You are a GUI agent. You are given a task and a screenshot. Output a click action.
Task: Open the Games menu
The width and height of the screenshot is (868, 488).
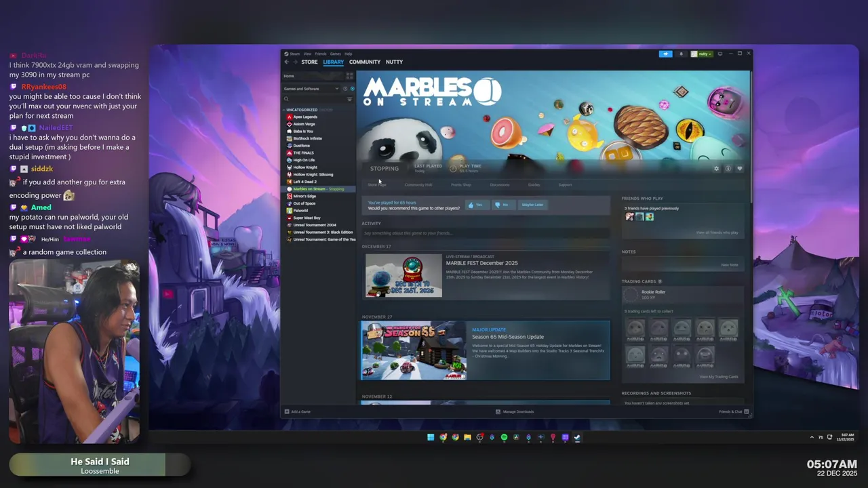pos(335,54)
